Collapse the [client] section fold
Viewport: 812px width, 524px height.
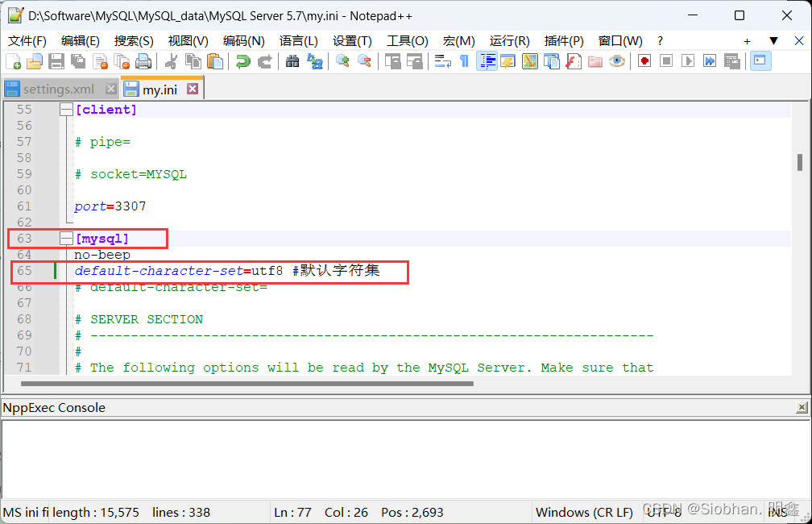(66, 109)
